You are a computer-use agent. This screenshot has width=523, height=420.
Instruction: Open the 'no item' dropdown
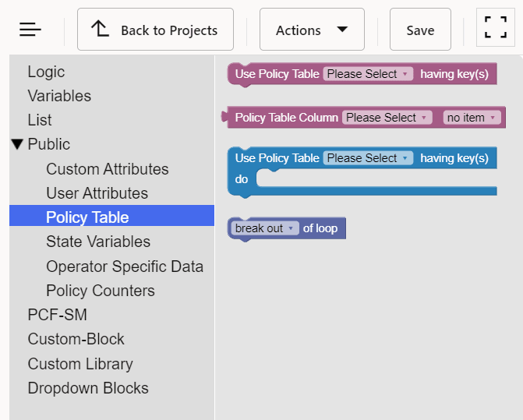tap(471, 118)
